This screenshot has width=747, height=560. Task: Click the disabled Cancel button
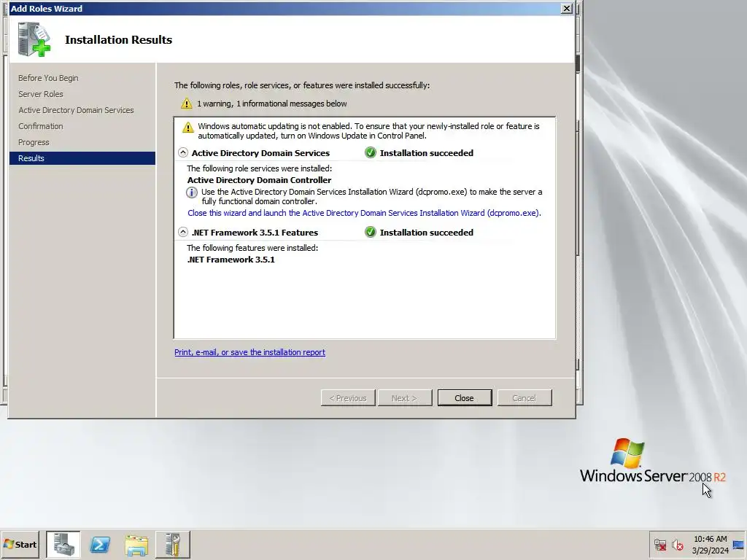pyautogui.click(x=525, y=398)
